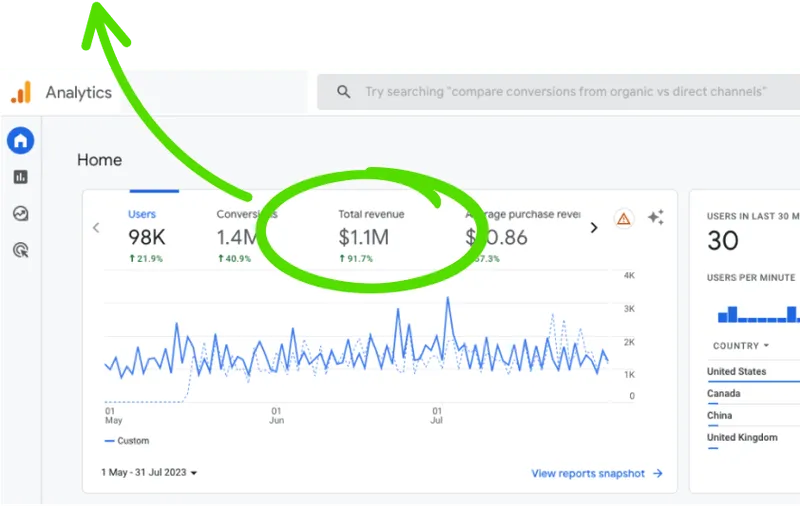Open the Home icon in sidebar
The width and height of the screenshot is (800, 506).
pyautogui.click(x=20, y=141)
